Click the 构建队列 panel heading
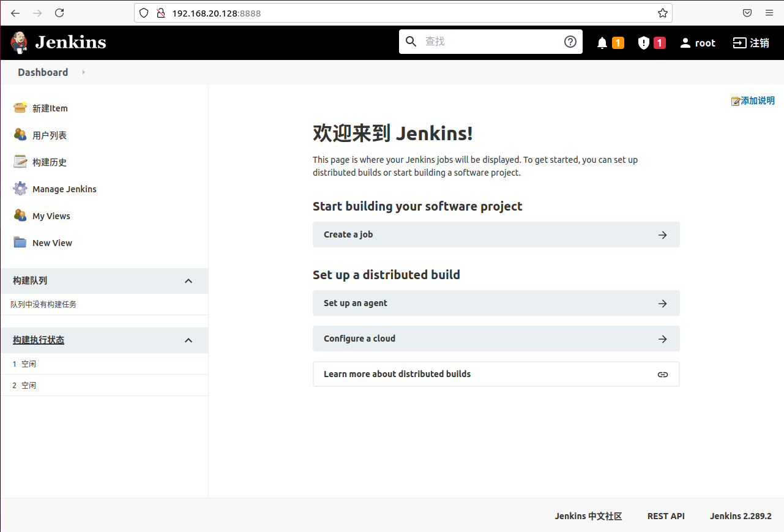The height and width of the screenshot is (532, 784). 30,280
